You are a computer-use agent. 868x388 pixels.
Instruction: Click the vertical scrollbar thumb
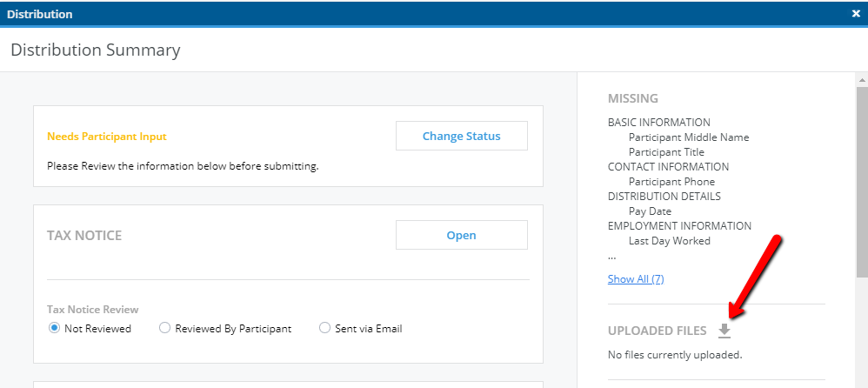[x=863, y=182]
